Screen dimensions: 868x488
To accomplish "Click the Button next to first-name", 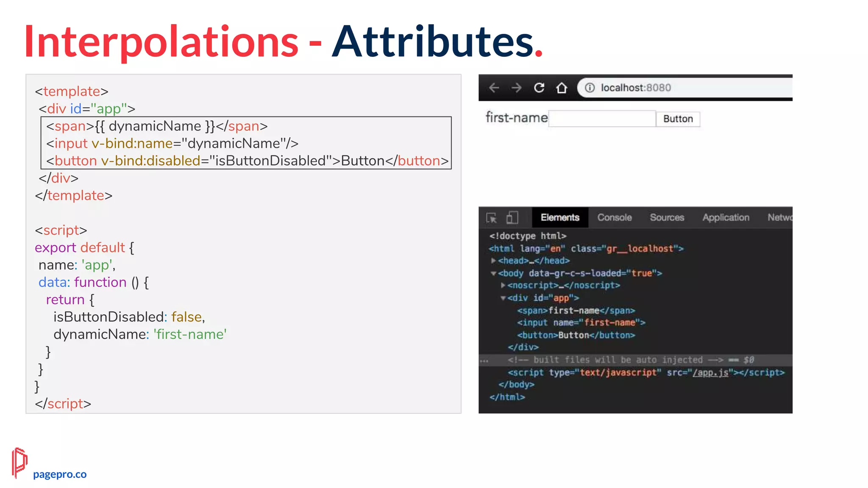I will 678,119.
